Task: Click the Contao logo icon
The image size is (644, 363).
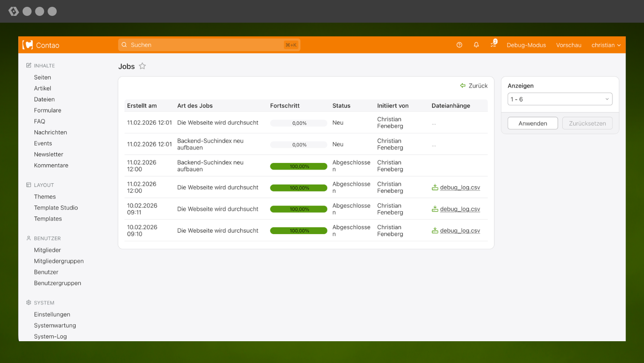Action: coord(28,45)
